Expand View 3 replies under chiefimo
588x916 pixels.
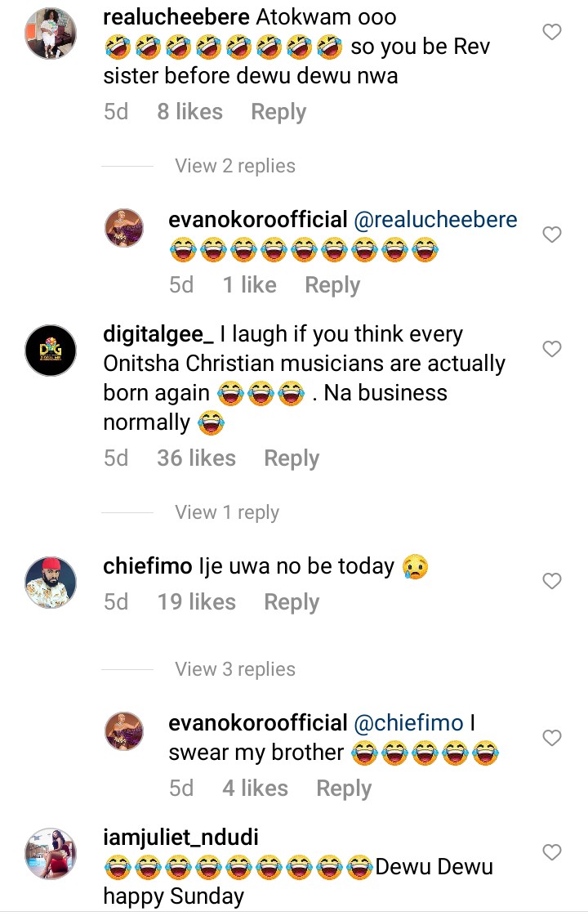click(235, 669)
